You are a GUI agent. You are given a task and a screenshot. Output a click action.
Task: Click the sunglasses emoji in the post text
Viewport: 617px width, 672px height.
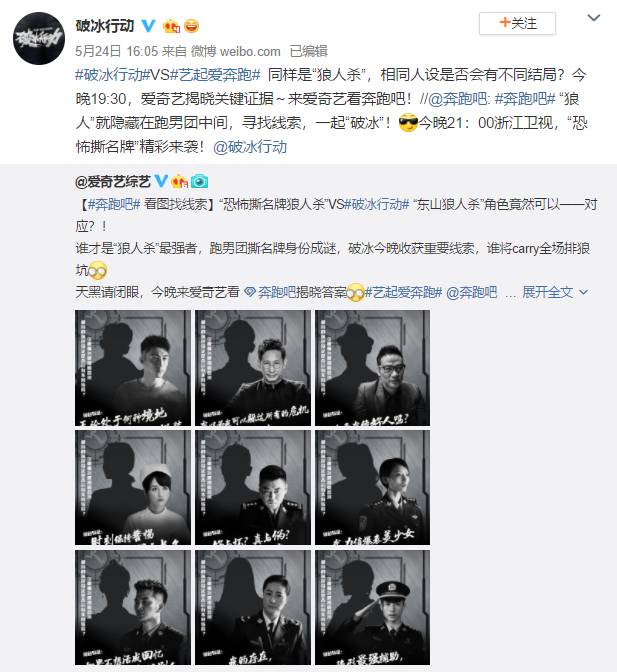tap(407, 123)
